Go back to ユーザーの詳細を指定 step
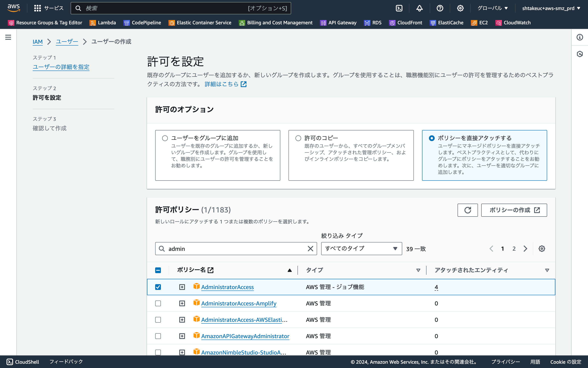This screenshot has width=588, height=368. tap(61, 67)
